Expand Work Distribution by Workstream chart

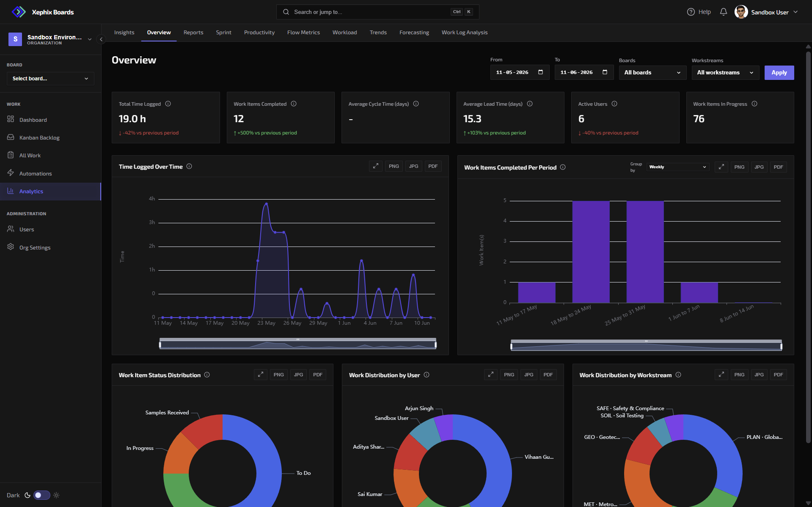point(721,375)
